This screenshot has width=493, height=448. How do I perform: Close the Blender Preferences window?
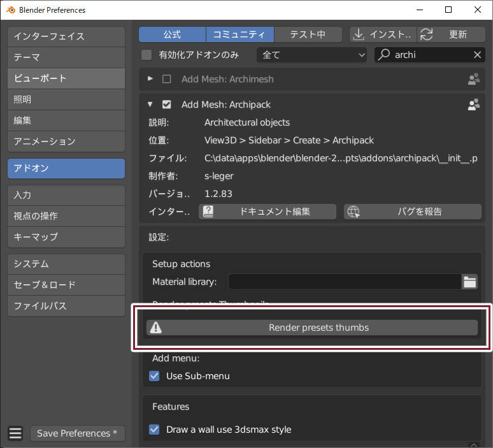[x=477, y=10]
